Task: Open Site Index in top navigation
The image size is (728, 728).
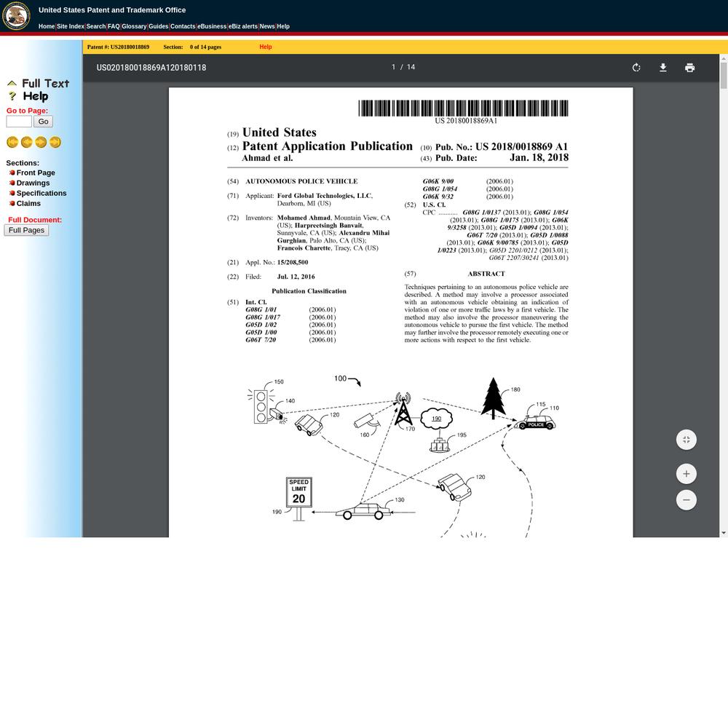Action: click(x=71, y=26)
